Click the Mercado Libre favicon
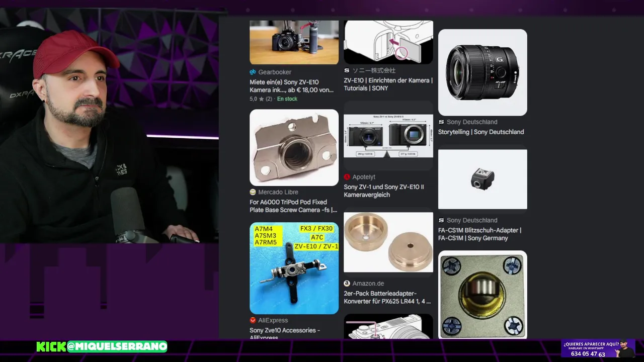This screenshot has height=362, width=644. 253,192
